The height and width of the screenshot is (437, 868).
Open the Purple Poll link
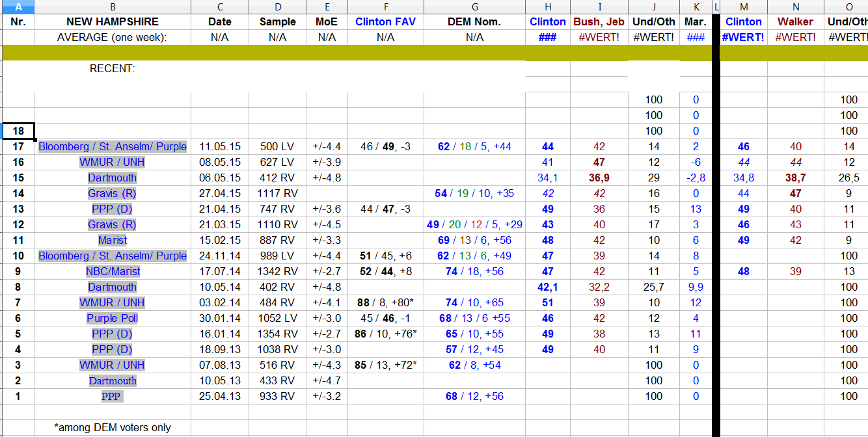(x=113, y=318)
